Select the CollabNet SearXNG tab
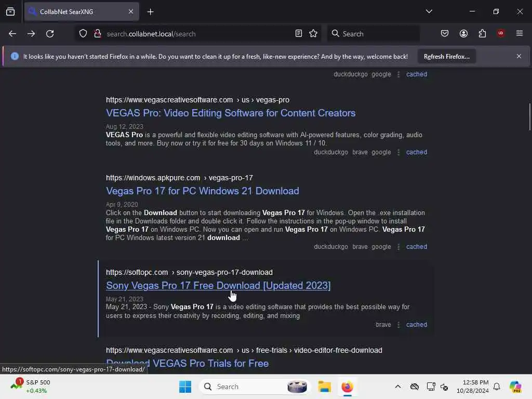This screenshot has height=399, width=532. click(x=82, y=11)
